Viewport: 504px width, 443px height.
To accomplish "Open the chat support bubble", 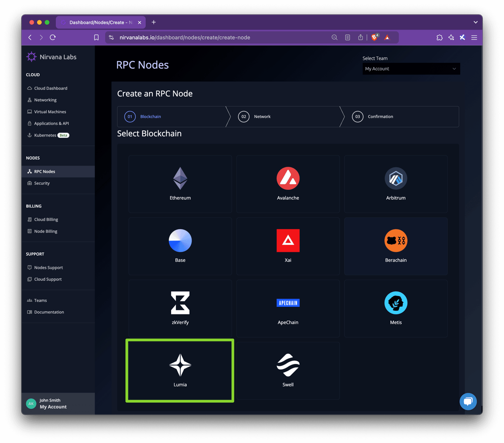I will click(x=468, y=401).
